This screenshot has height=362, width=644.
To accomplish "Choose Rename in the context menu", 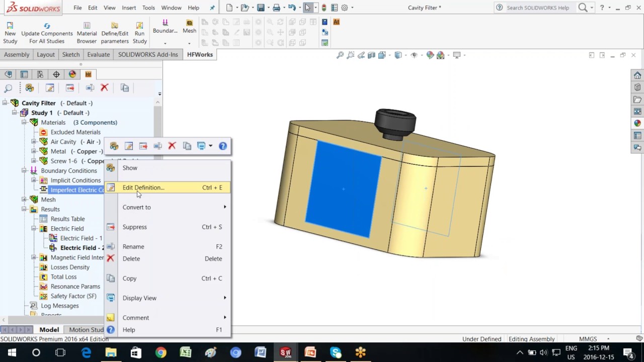I will coord(168,246).
